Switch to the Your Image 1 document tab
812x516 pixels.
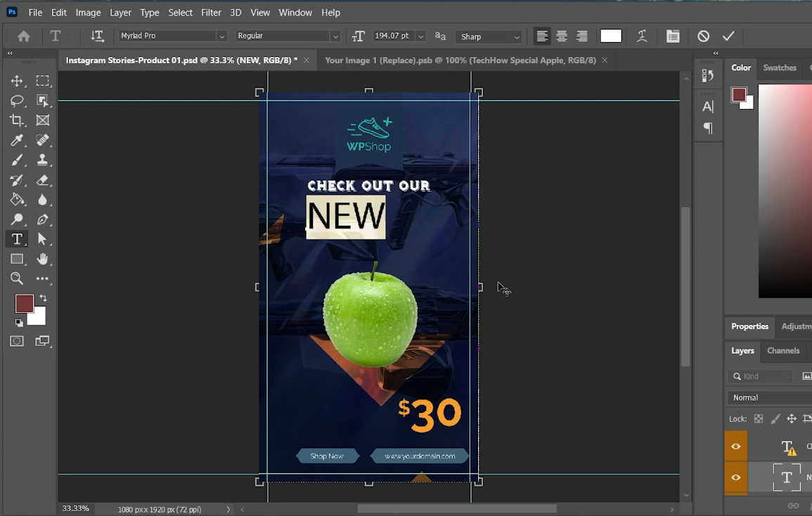tap(460, 60)
